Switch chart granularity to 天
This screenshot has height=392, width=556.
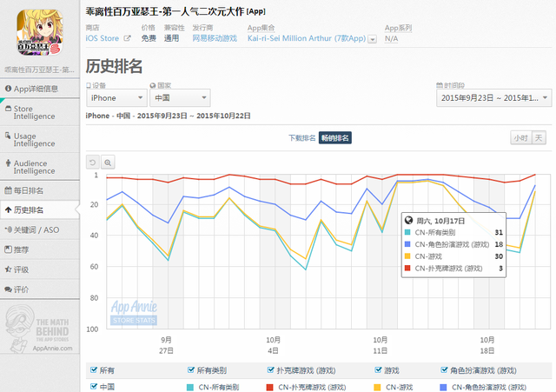539,138
